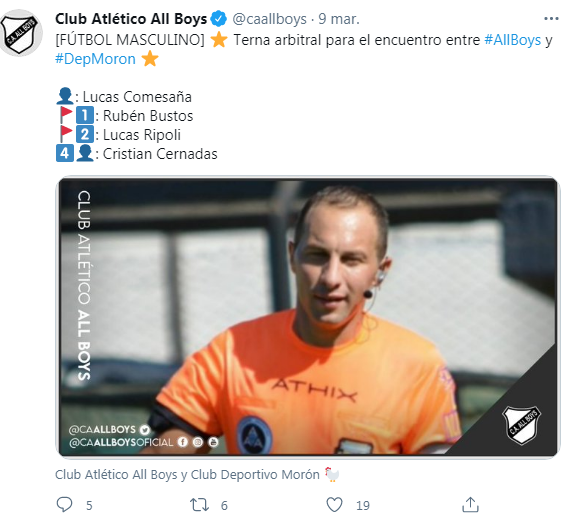
Task: Click the Club Atlético All Boys display name
Action: (131, 19)
